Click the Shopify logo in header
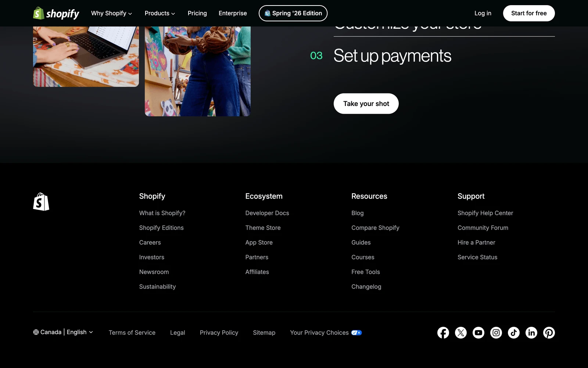 coord(56,13)
